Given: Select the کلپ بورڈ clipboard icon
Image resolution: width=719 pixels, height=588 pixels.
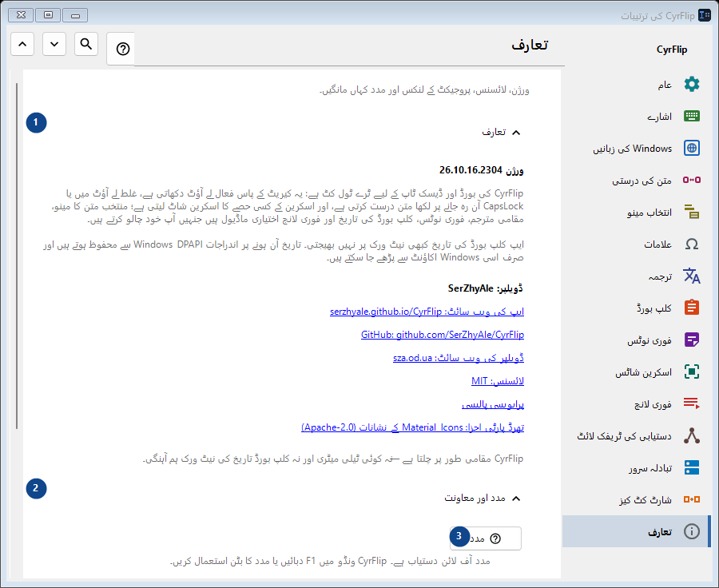Looking at the screenshot, I should pyautogui.click(x=692, y=308).
